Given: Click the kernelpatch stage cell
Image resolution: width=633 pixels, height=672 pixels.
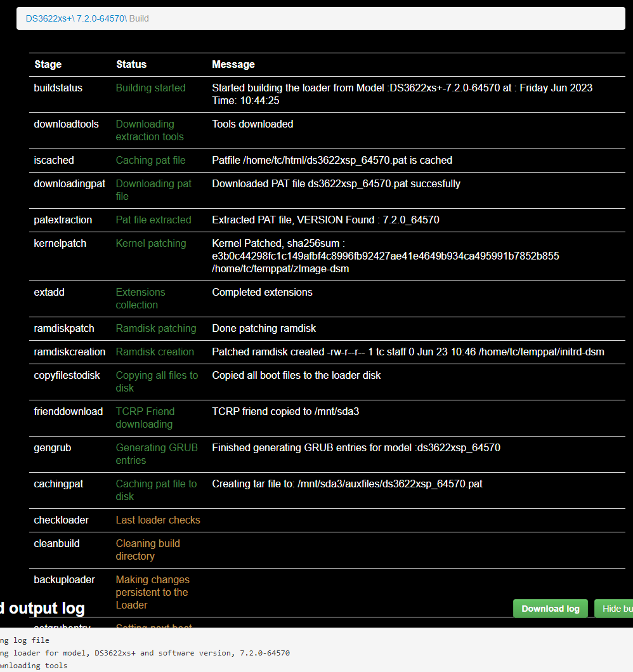Looking at the screenshot, I should 60,244.
